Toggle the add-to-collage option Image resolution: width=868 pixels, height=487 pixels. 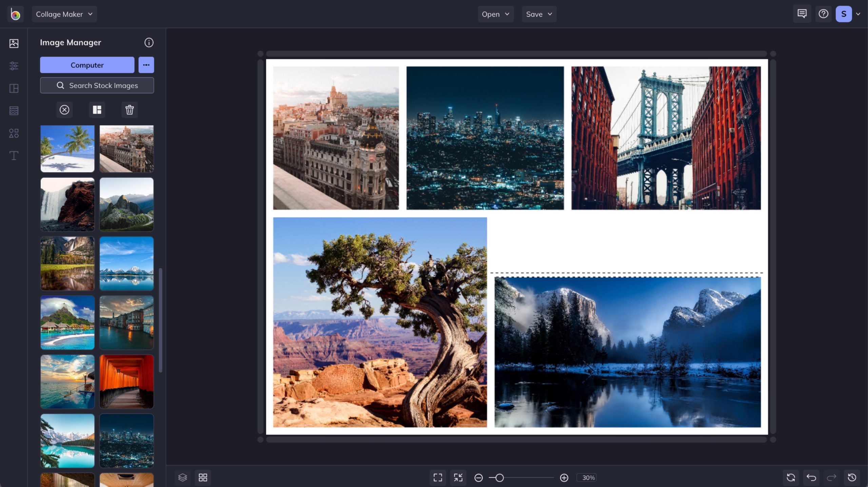click(97, 110)
